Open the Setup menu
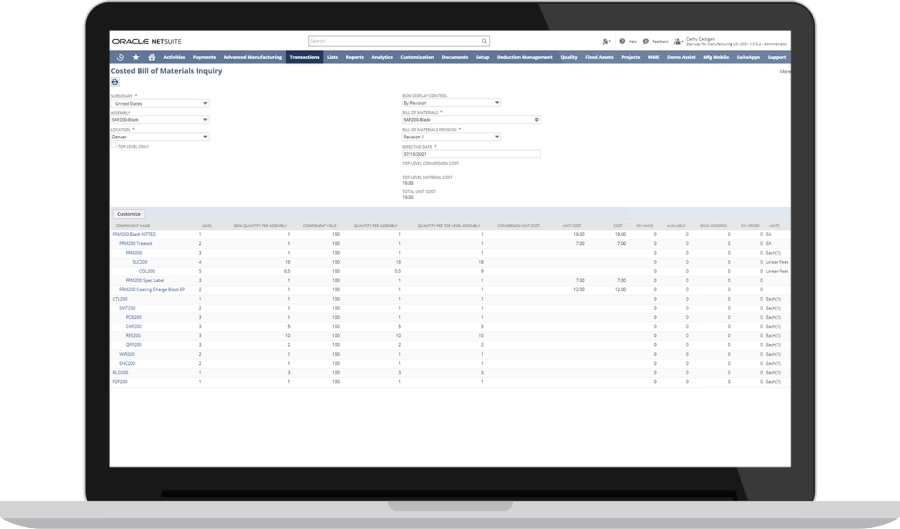The image size is (900, 529). 482,57
